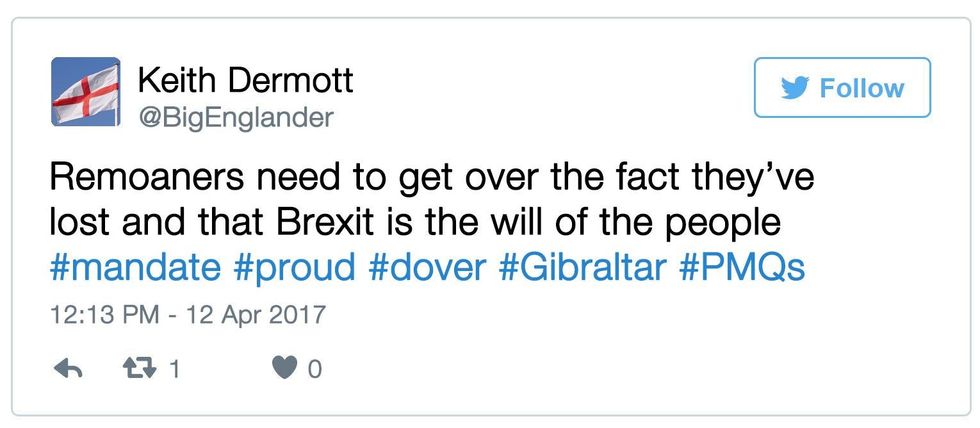The width and height of the screenshot is (980, 428).
Task: Click the Twitter bird icon in Follow
Action: (x=795, y=89)
